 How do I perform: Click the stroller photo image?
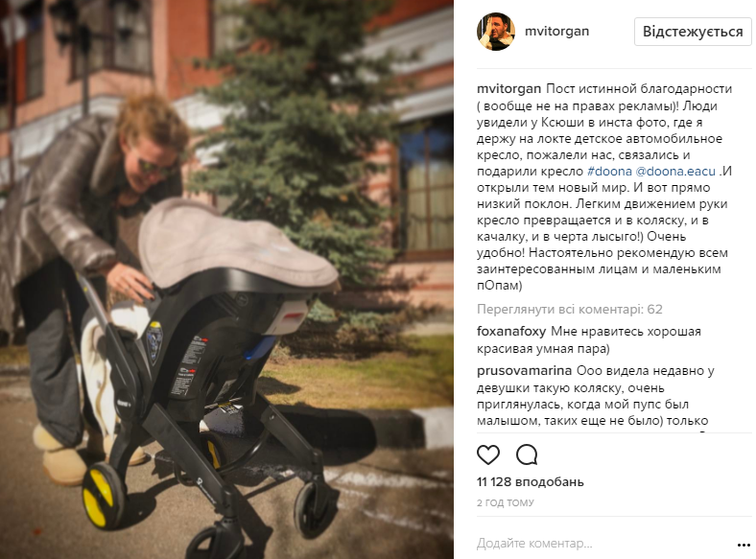coord(226,280)
